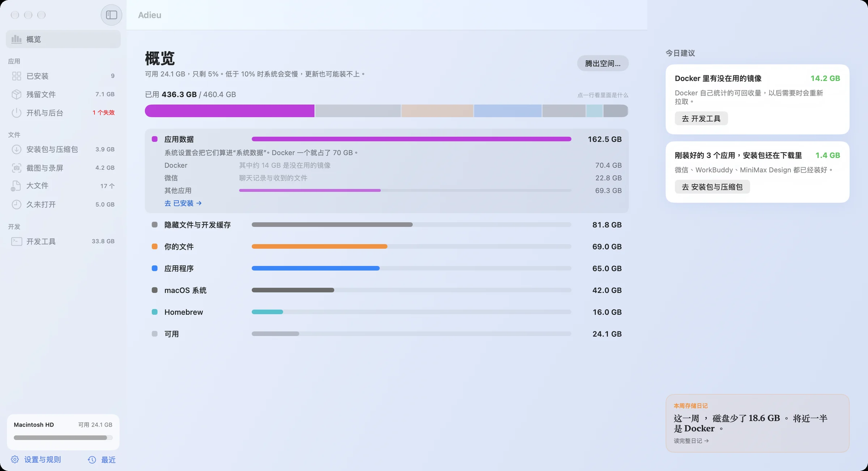
Task: Click the Macintosh HD disk card
Action: click(63, 432)
